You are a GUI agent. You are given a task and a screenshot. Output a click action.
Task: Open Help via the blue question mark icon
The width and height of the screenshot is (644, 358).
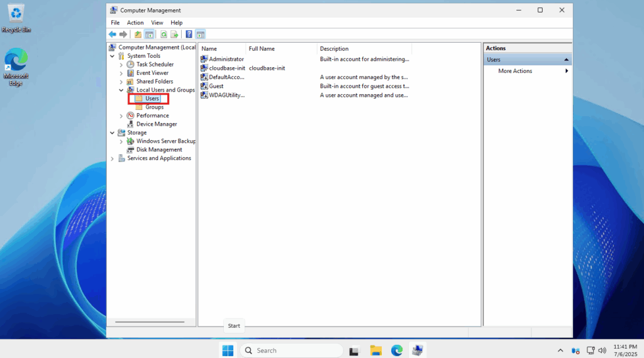189,35
